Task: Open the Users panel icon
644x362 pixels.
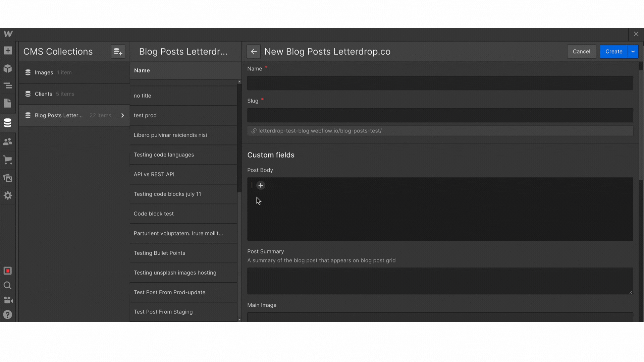Action: [8, 141]
